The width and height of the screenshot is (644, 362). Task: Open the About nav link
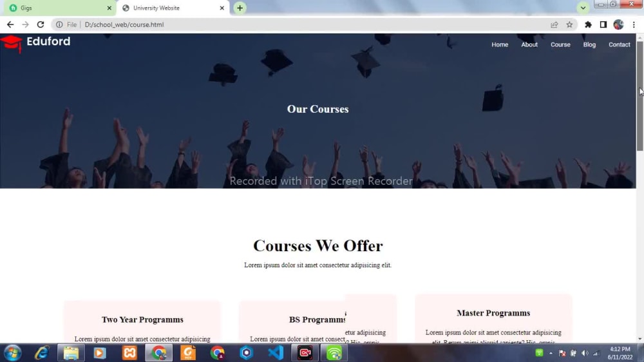point(529,44)
